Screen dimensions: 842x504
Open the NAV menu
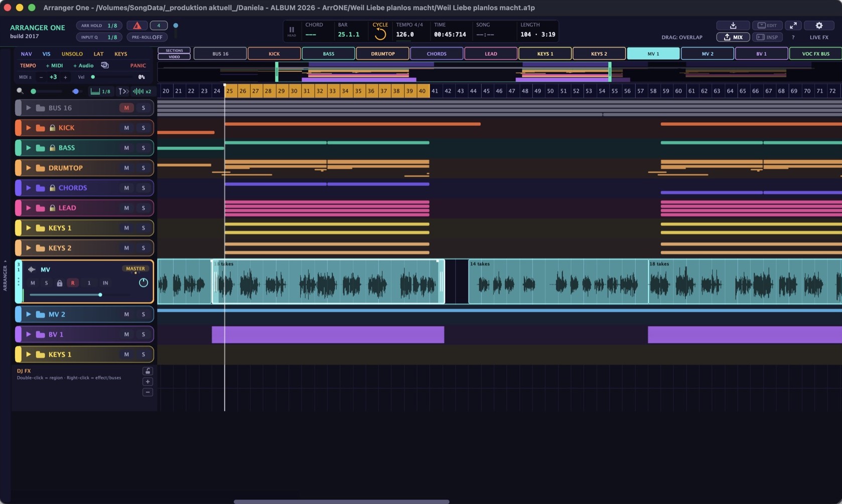point(26,54)
